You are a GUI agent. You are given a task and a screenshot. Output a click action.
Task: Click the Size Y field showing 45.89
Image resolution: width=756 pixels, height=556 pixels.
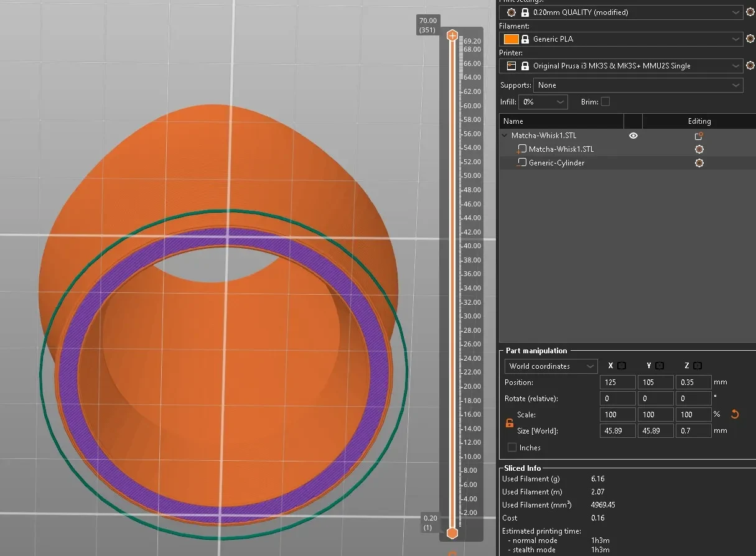click(x=656, y=430)
